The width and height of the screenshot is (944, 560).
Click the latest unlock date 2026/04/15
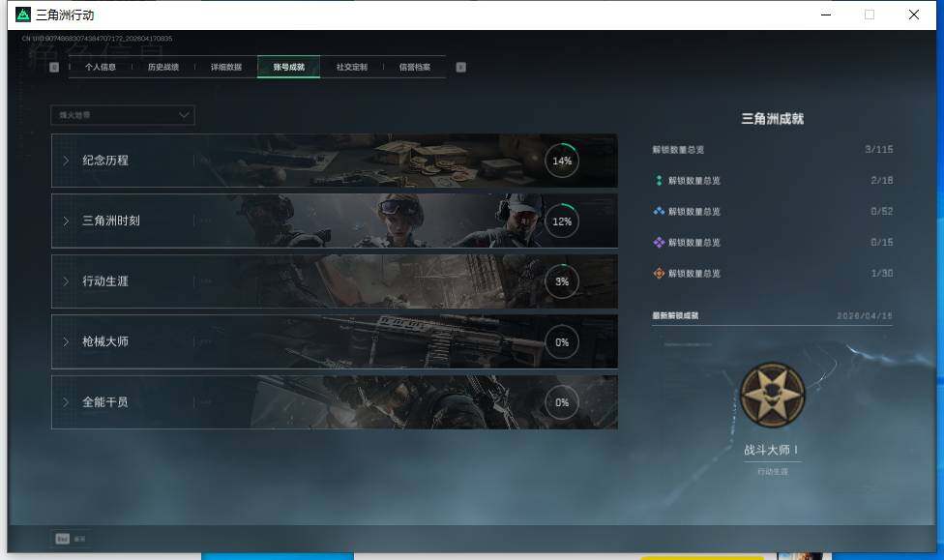[x=865, y=315]
